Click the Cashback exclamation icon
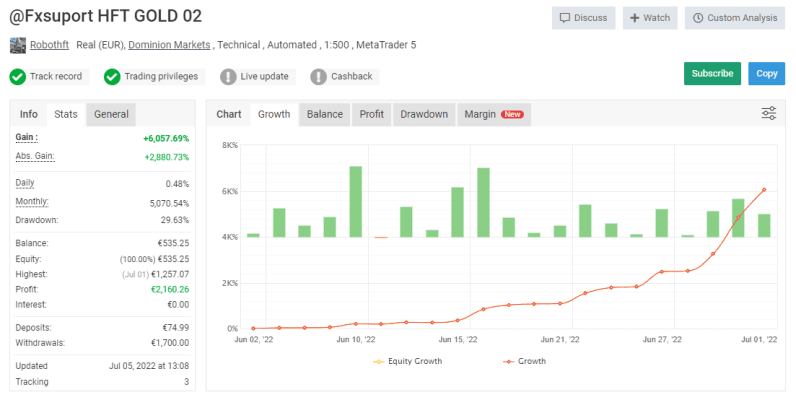This screenshot has height=400, width=796. [318, 77]
